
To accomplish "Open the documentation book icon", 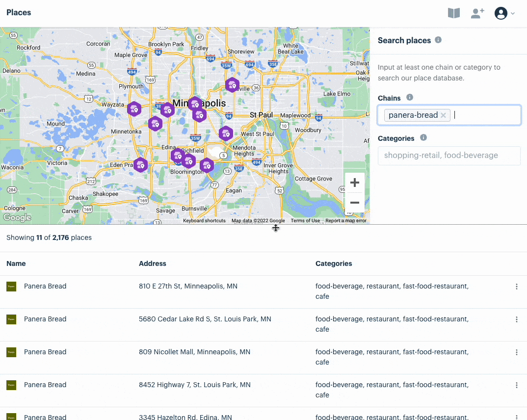I will [x=454, y=13].
